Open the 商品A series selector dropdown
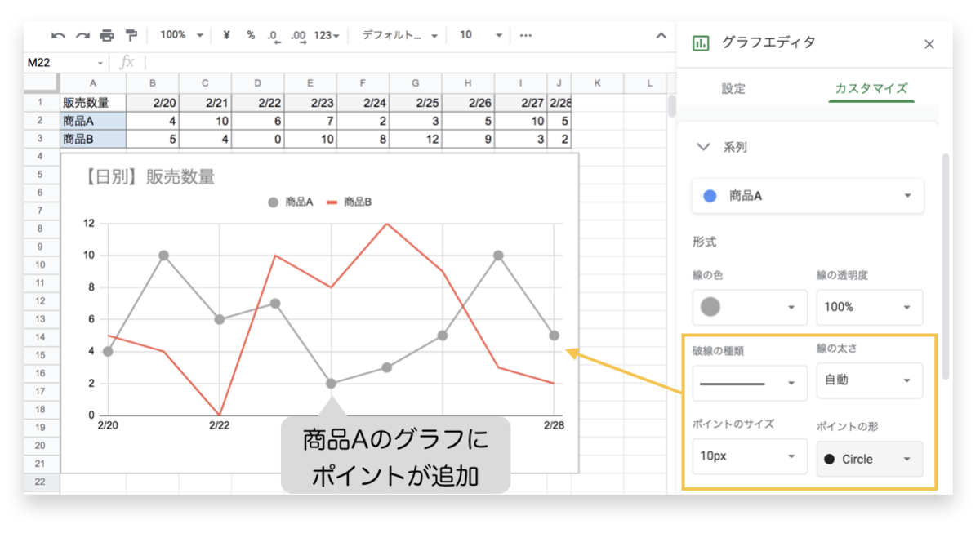The width and height of the screenshot is (980, 560). click(x=808, y=196)
